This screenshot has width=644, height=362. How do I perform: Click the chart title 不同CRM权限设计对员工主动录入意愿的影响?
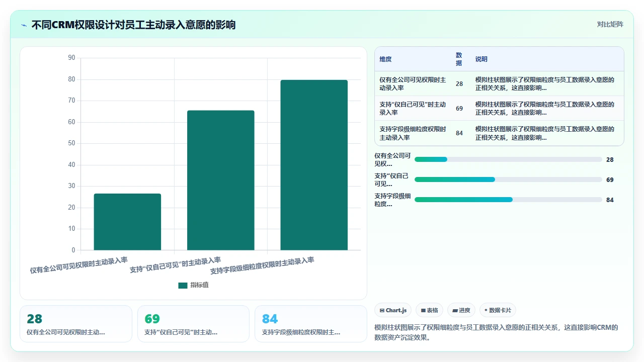click(x=133, y=25)
